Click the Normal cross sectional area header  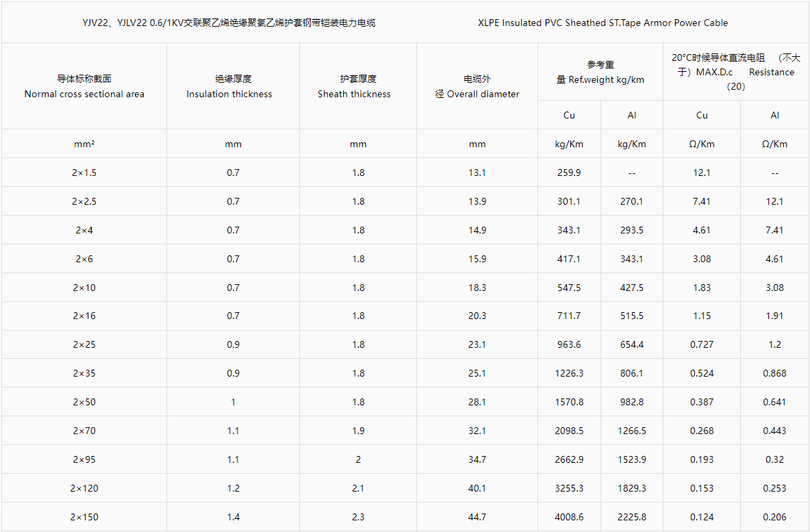[84, 86]
